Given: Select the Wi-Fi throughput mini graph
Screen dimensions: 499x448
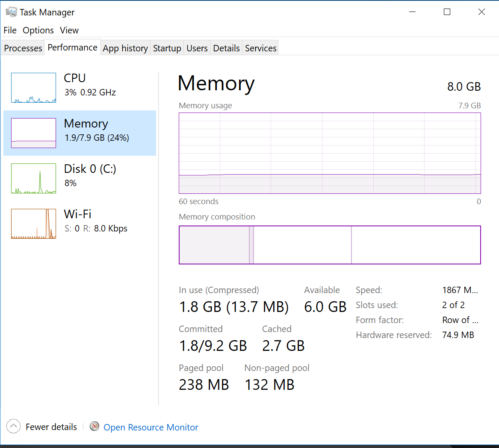Looking at the screenshot, I should click(33, 224).
